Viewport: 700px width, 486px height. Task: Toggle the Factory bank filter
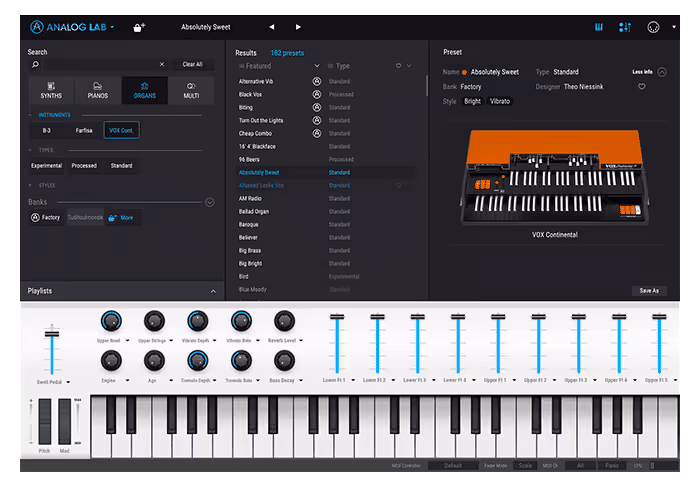coord(46,217)
